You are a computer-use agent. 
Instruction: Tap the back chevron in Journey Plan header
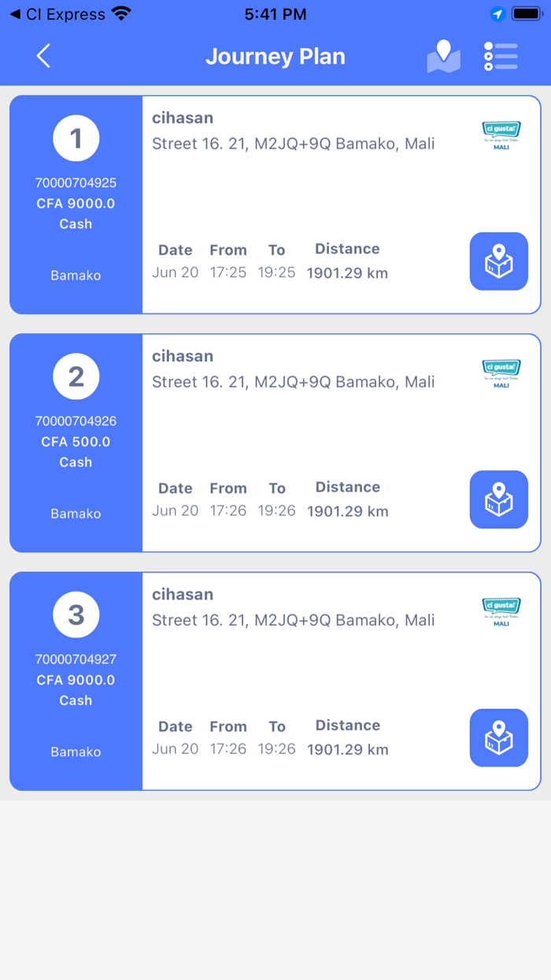pyautogui.click(x=43, y=56)
